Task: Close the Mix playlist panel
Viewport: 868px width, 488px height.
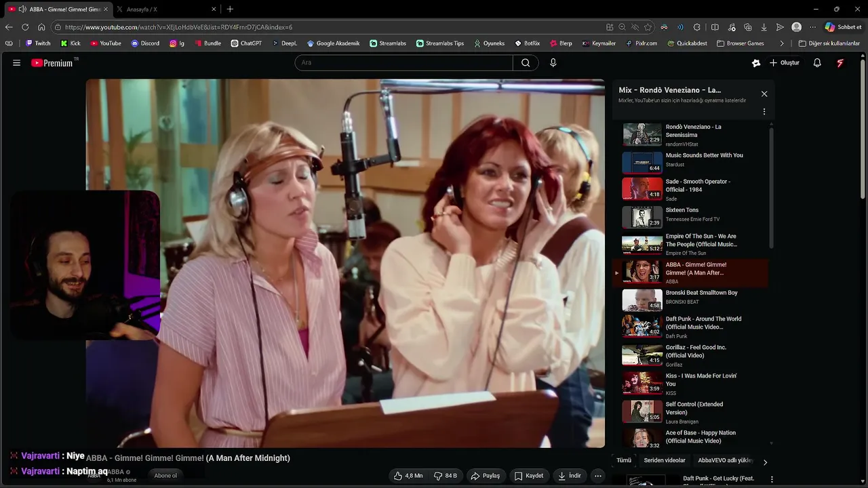Action: [764, 94]
